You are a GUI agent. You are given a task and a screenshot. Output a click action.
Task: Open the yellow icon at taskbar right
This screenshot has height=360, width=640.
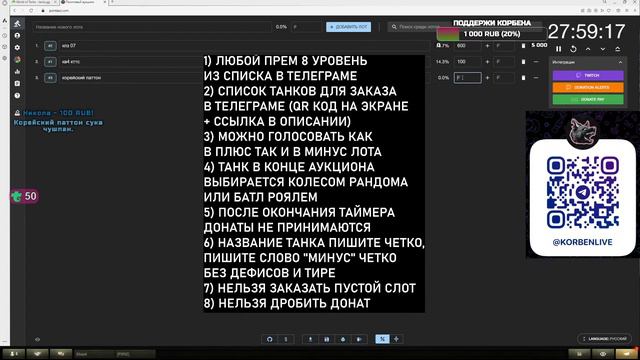coord(627,354)
